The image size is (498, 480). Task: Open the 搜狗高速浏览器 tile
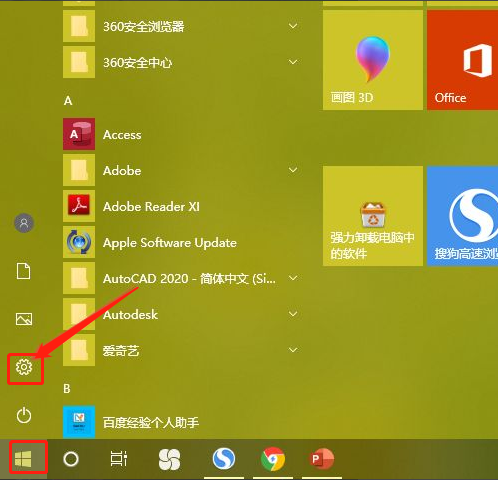click(463, 216)
